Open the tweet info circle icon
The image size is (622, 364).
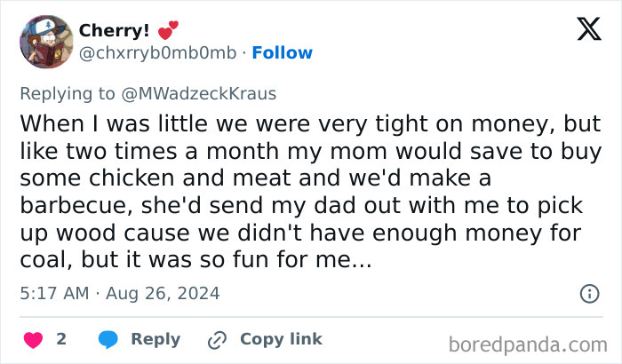(589, 293)
